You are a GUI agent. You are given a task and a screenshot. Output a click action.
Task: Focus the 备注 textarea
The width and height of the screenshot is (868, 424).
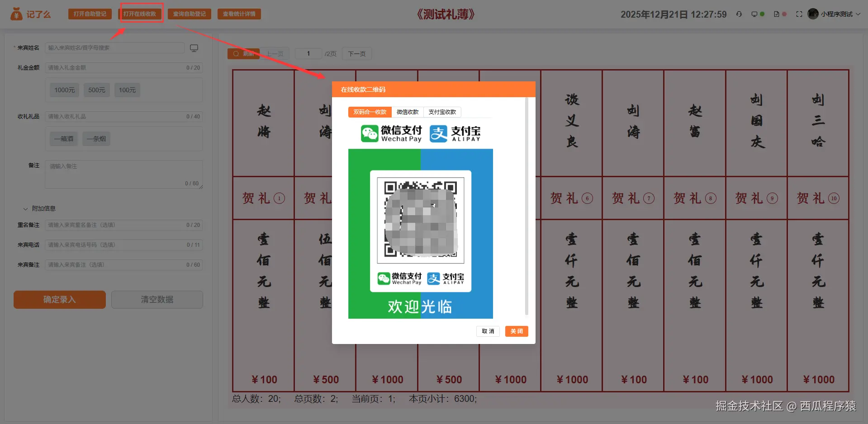pyautogui.click(x=124, y=174)
